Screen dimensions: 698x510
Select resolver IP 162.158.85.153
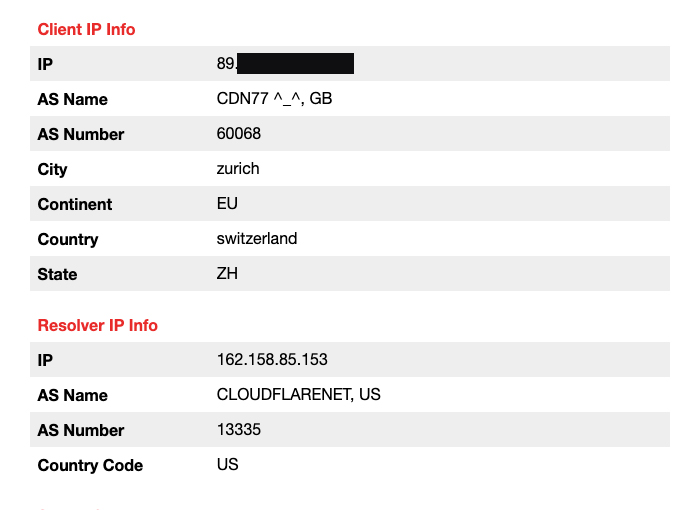[272, 360]
